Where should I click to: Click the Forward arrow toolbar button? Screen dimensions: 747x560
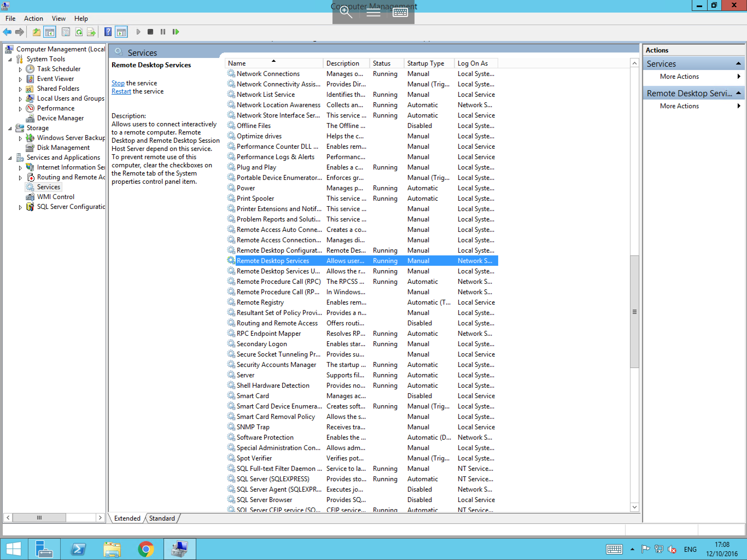click(20, 32)
